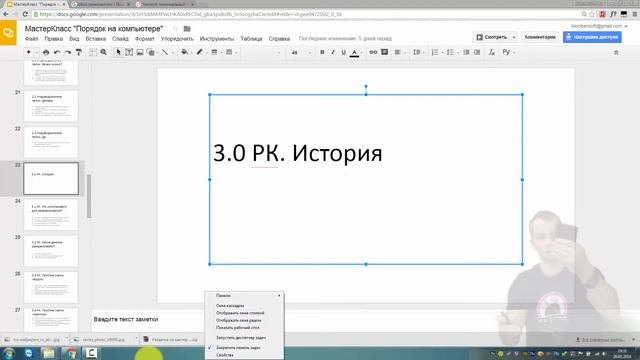The image size is (640, 360).
Task: Open the Line dash style options
Action: pyautogui.click(x=229, y=52)
